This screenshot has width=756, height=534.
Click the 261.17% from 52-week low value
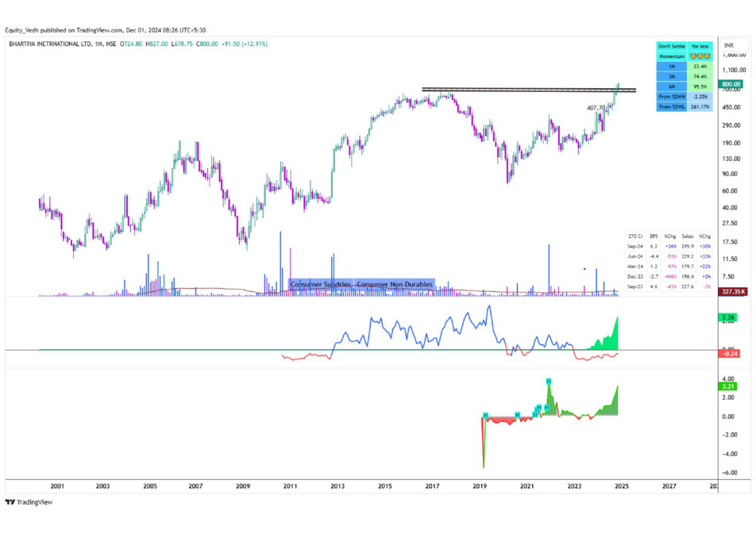point(700,107)
